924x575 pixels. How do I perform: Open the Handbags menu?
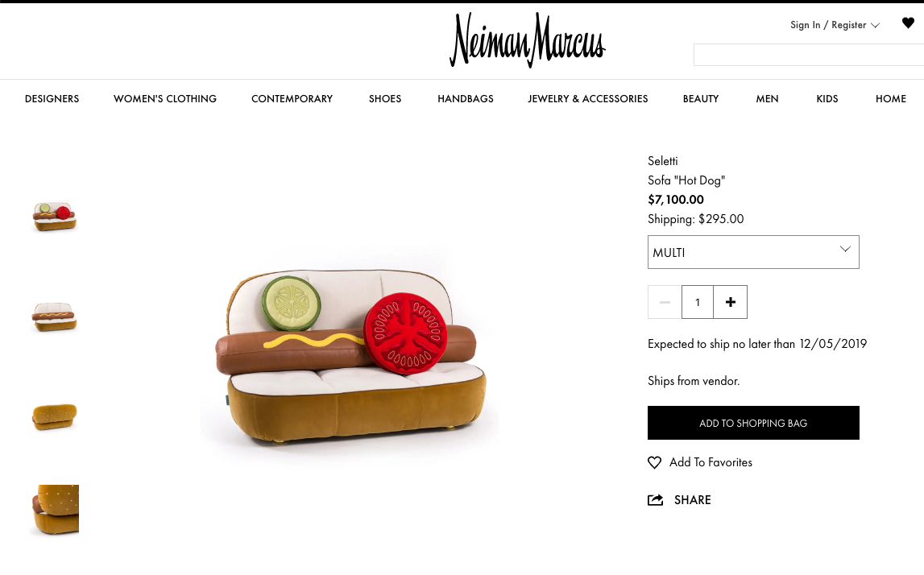[x=466, y=98]
